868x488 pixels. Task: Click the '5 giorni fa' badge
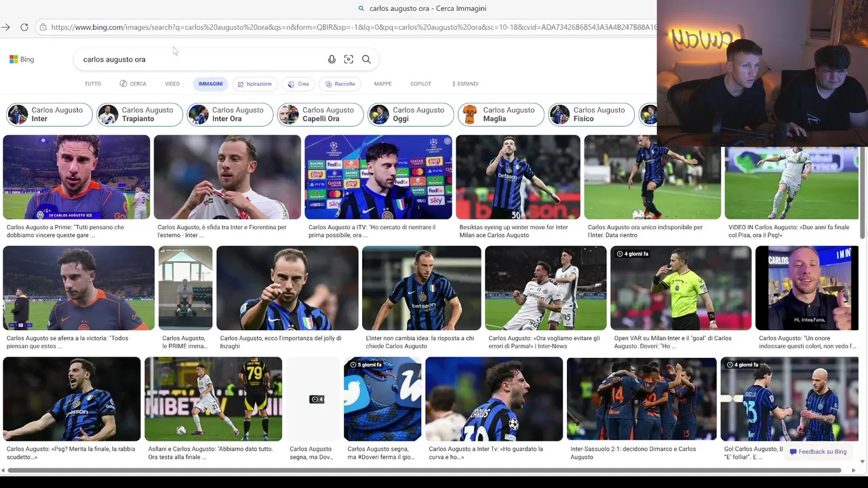point(367,365)
